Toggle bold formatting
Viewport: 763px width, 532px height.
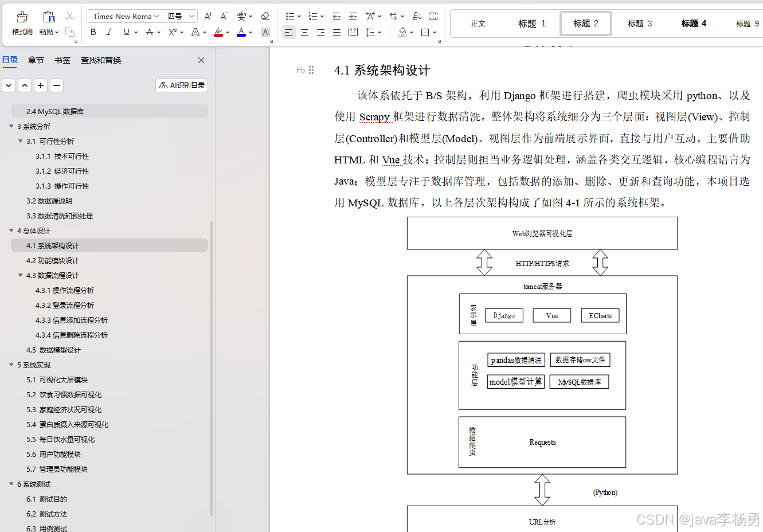[93, 32]
